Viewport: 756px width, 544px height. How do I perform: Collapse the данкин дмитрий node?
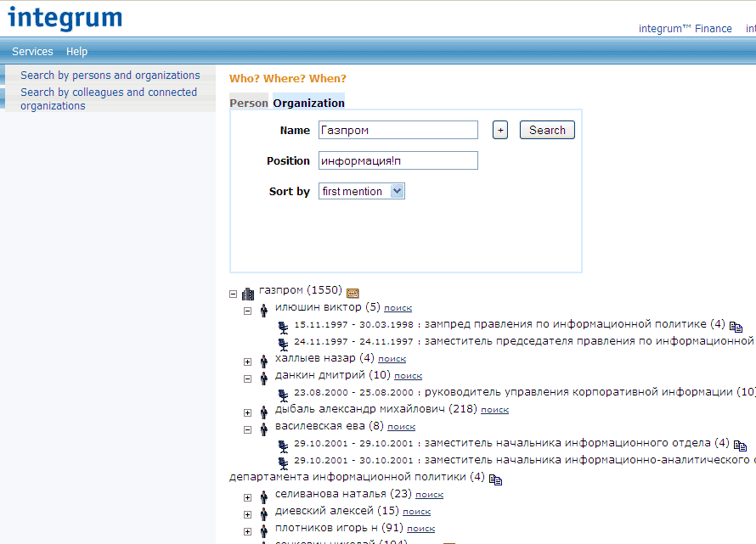click(x=248, y=379)
